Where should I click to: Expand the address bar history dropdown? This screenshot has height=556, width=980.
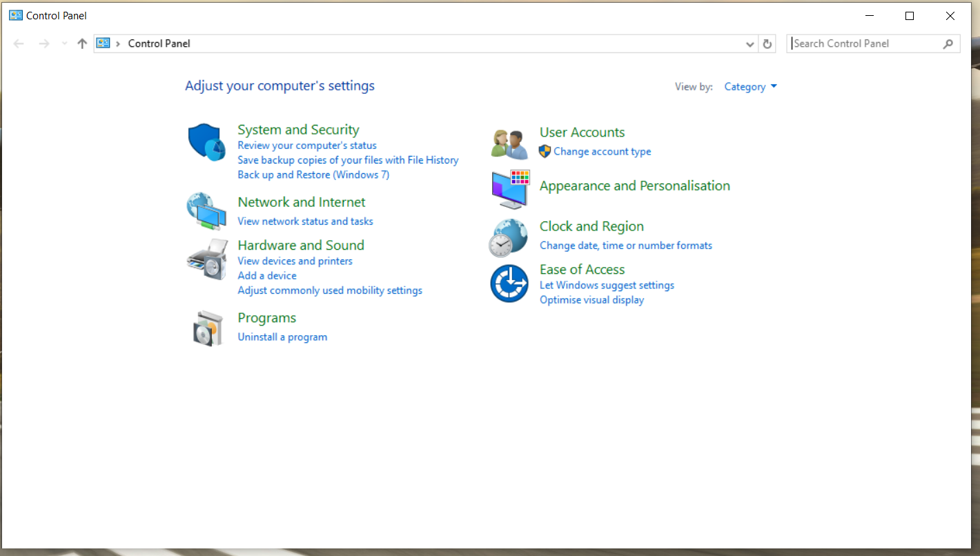pos(750,43)
